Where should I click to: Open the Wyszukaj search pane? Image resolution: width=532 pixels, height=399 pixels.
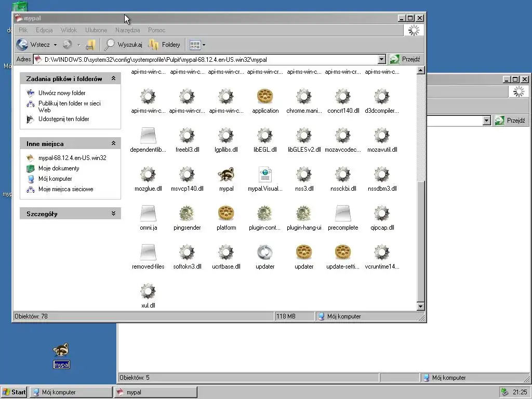click(x=124, y=45)
